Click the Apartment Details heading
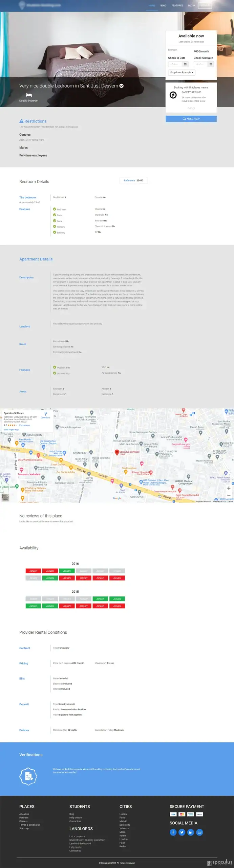The image size is (234, 868). click(x=36, y=259)
